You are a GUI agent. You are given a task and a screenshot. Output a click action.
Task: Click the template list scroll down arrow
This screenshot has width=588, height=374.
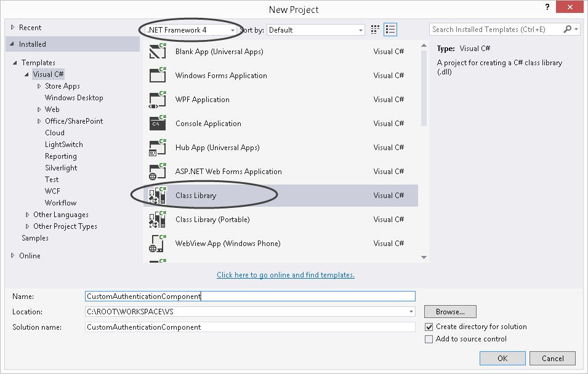pos(424,257)
